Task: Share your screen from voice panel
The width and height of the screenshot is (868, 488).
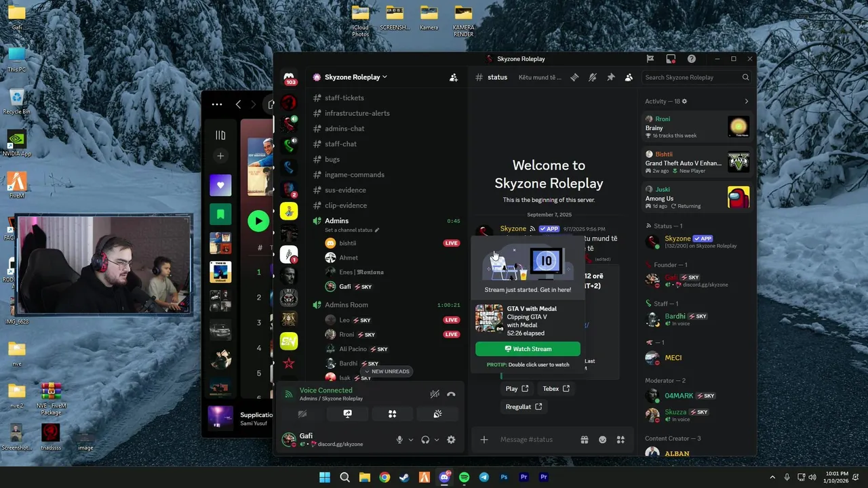Action: (x=347, y=413)
